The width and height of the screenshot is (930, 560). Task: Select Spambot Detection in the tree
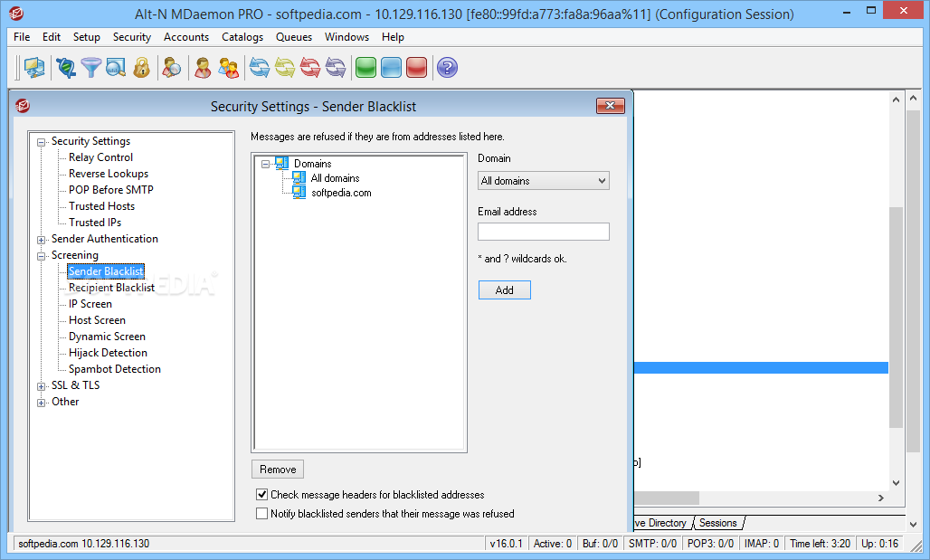(115, 369)
